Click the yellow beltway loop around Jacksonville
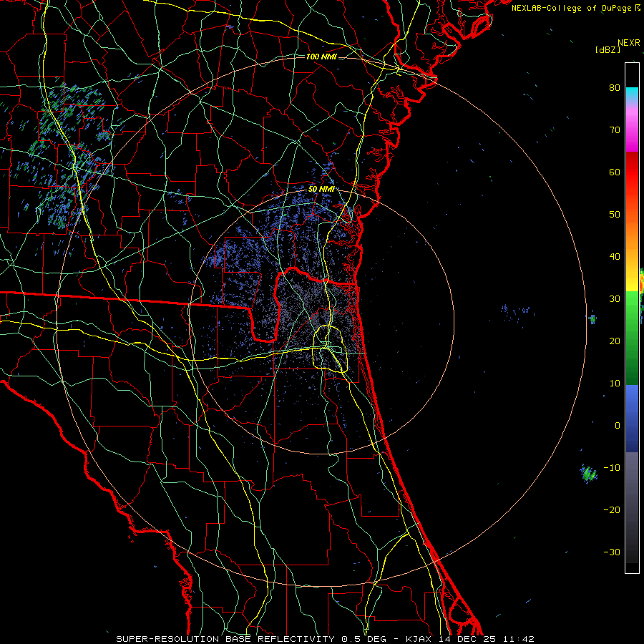Viewport: 644px width, 644px height. point(331,348)
